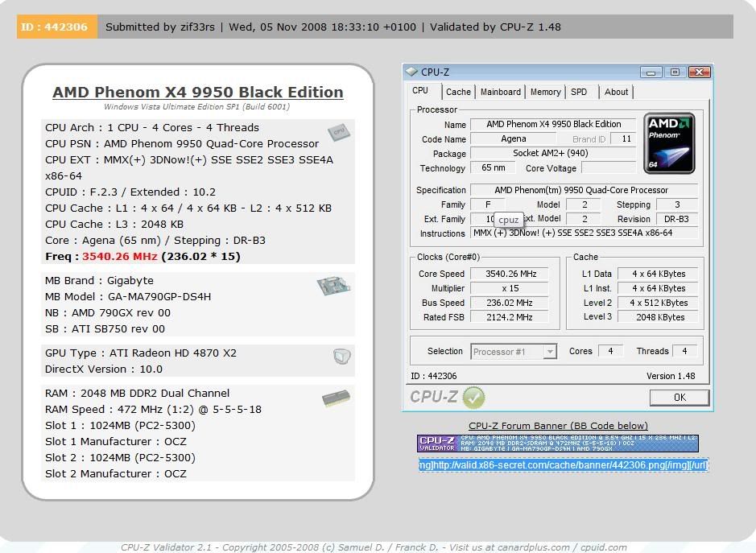
Task: Click the processor Name field value
Action: (x=553, y=125)
